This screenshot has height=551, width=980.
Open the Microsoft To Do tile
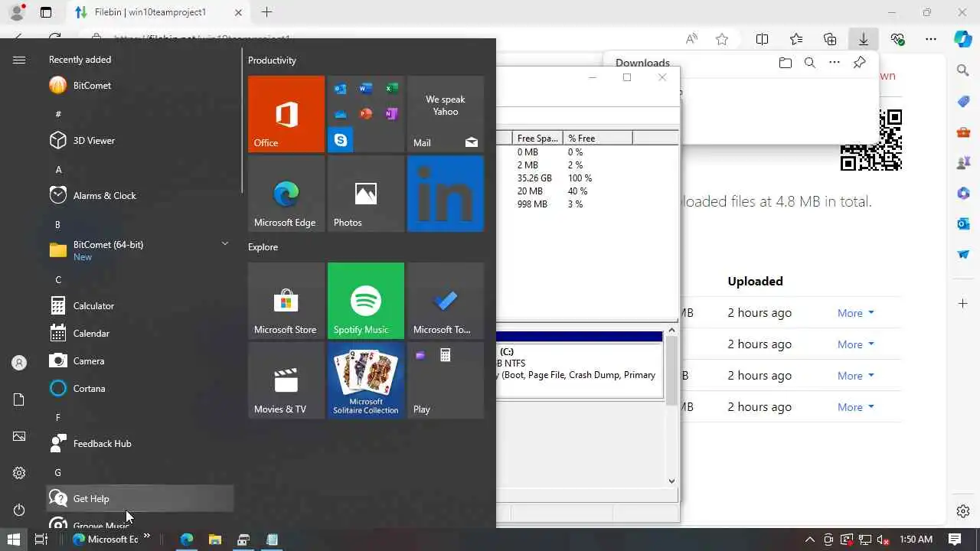click(x=446, y=301)
